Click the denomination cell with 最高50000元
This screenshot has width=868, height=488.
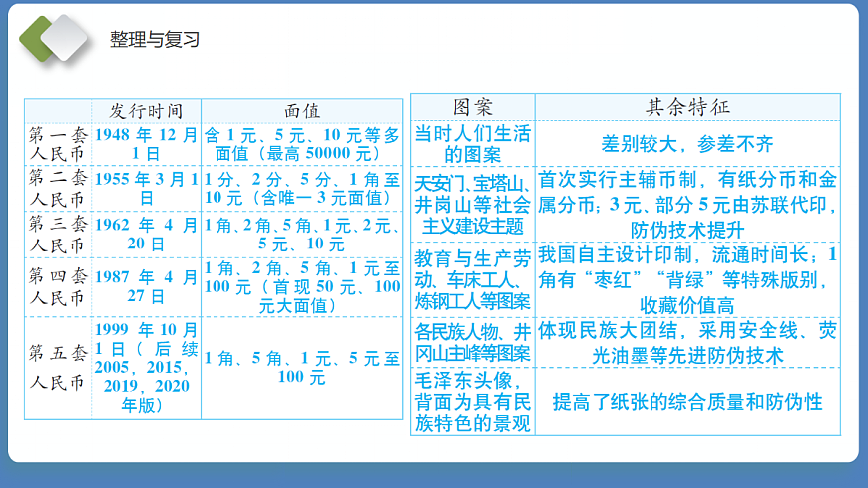click(301, 144)
